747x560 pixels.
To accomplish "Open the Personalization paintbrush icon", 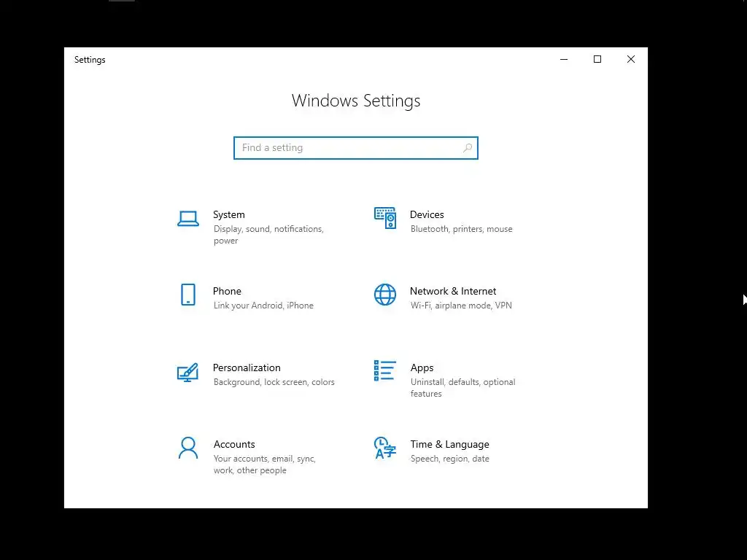I will click(187, 373).
